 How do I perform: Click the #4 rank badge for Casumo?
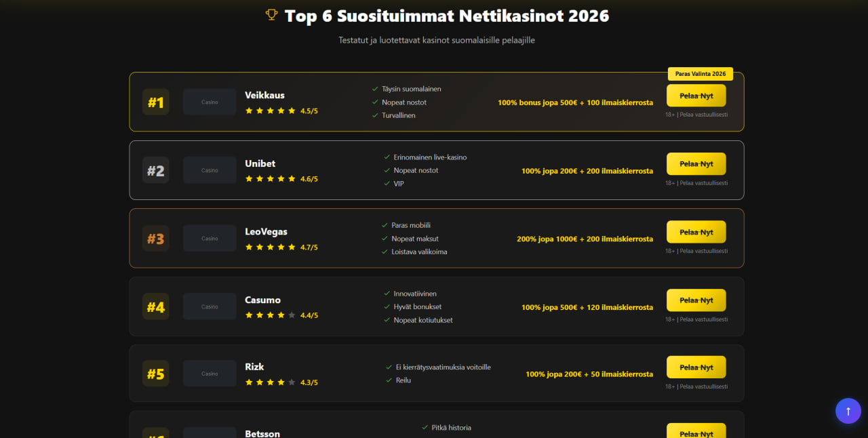(x=156, y=307)
